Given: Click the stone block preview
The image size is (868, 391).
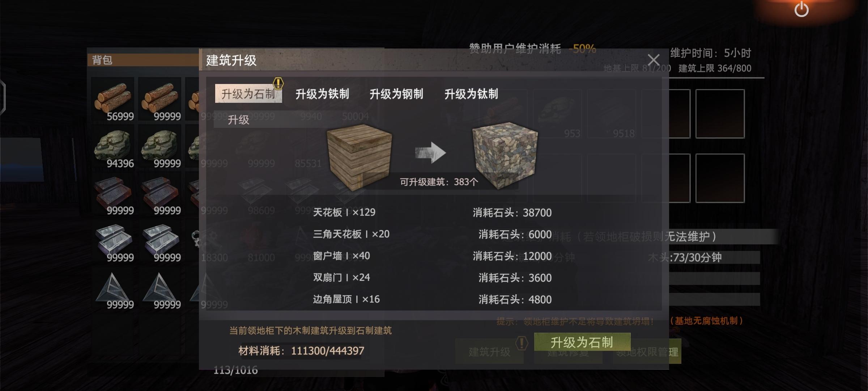Looking at the screenshot, I should 505,155.
